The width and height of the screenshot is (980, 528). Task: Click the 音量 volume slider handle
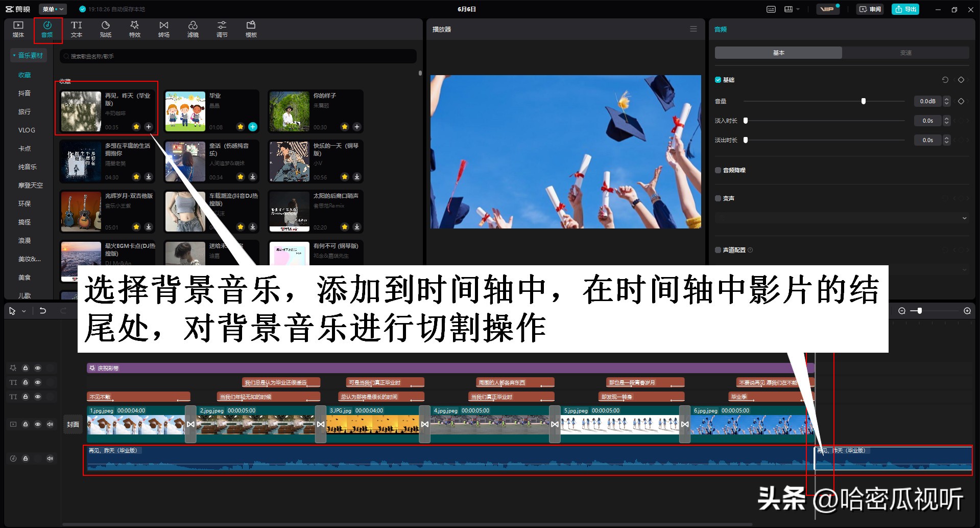pyautogui.click(x=864, y=101)
